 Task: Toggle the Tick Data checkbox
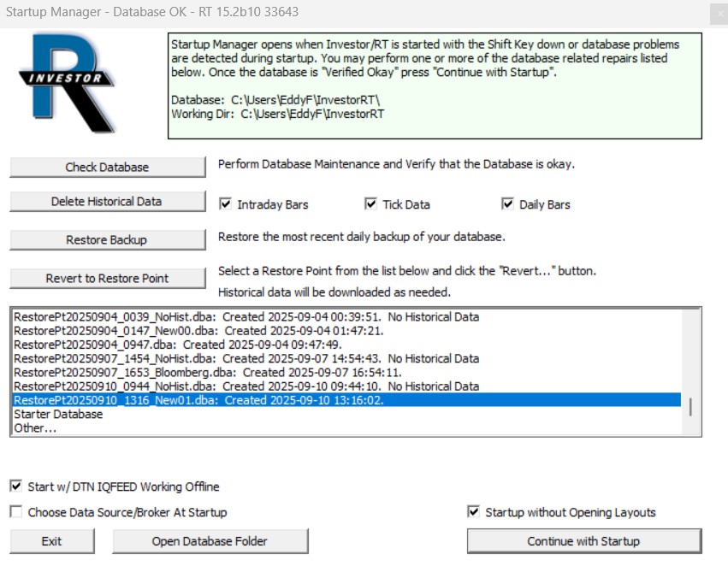click(370, 204)
